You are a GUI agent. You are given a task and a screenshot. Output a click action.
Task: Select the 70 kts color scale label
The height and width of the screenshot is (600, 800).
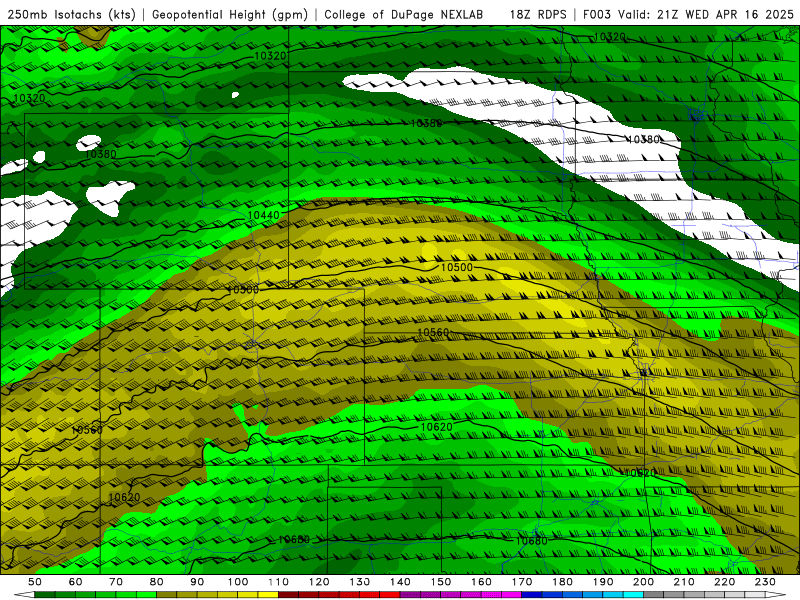[116, 582]
